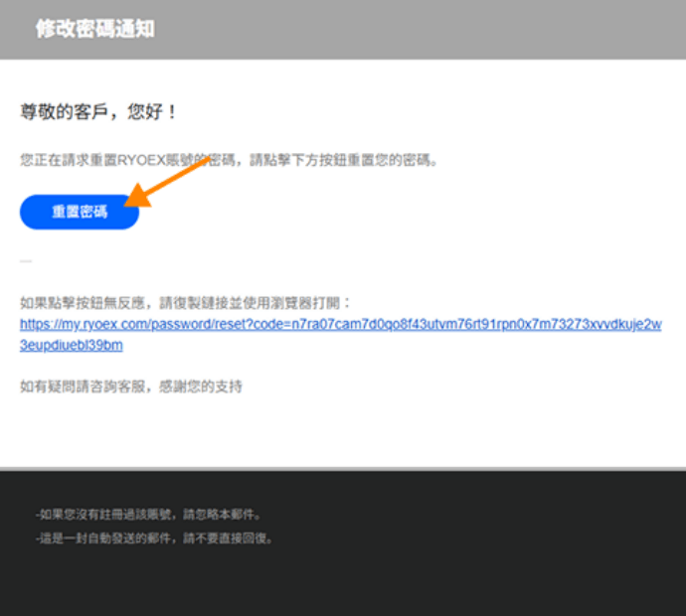Click the footer note about automatic email

click(x=153, y=539)
